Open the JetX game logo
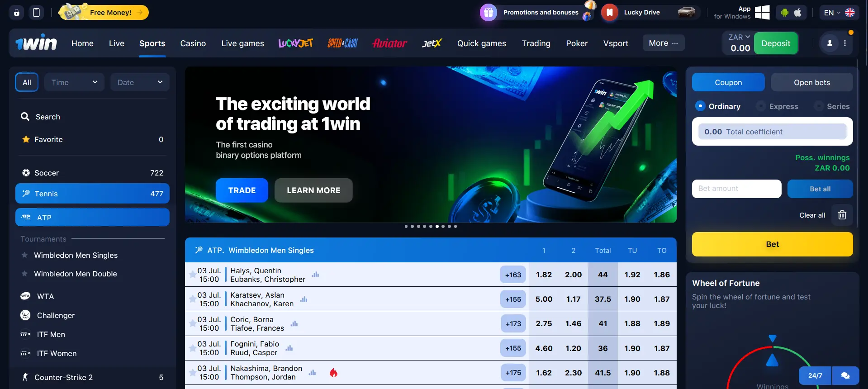The height and width of the screenshot is (389, 868). [x=432, y=43]
